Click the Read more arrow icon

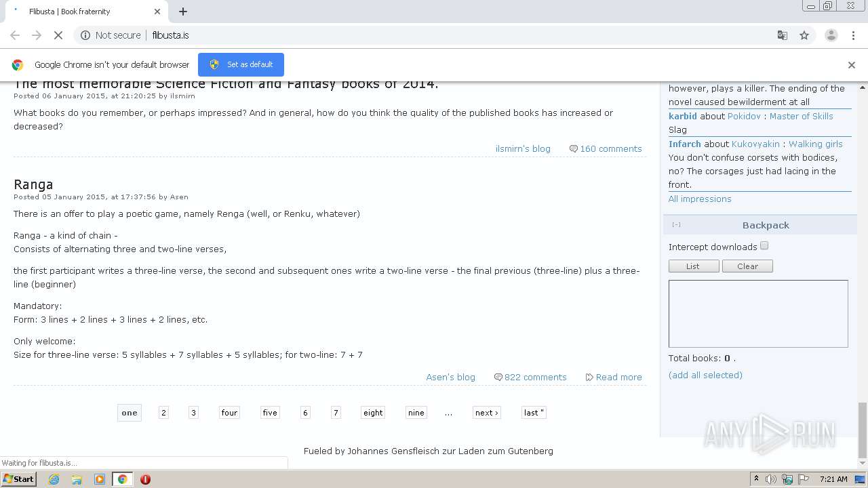coord(589,377)
